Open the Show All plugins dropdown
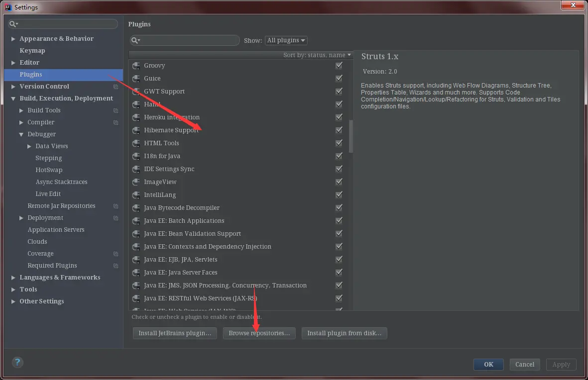The width and height of the screenshot is (588, 380). pyautogui.click(x=286, y=40)
